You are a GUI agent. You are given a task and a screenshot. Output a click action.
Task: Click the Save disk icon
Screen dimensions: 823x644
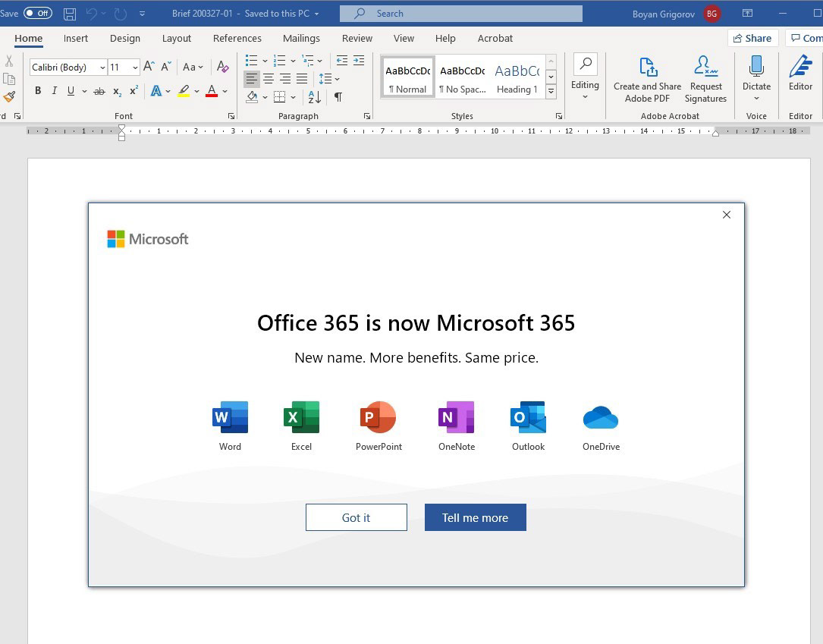(70, 14)
